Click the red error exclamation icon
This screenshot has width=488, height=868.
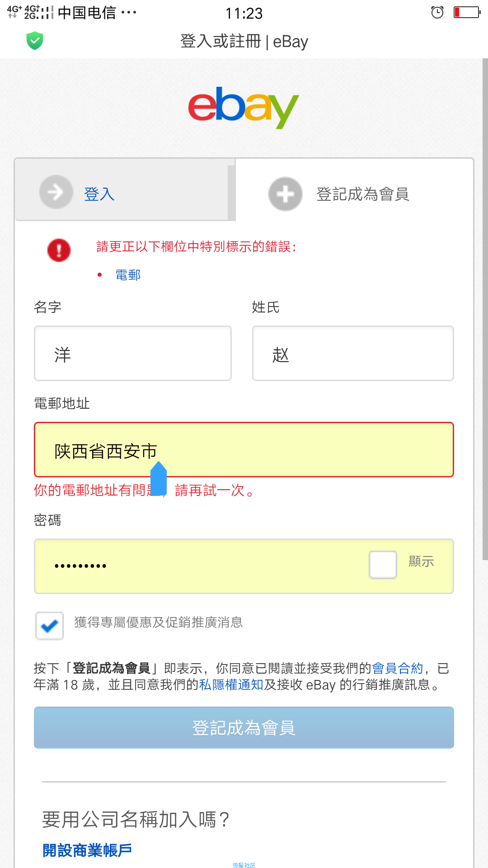(x=59, y=250)
